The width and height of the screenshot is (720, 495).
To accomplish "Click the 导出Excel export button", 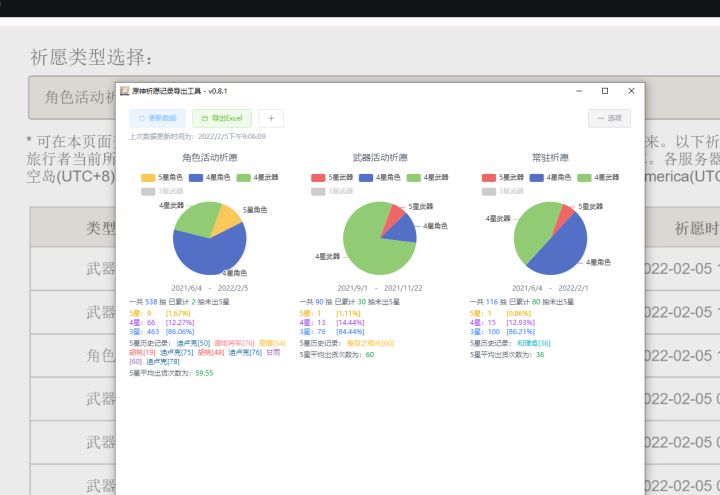I will [x=222, y=118].
